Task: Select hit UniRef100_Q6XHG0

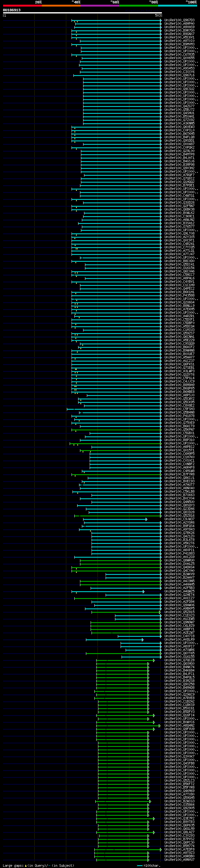Action: (179, 663)
